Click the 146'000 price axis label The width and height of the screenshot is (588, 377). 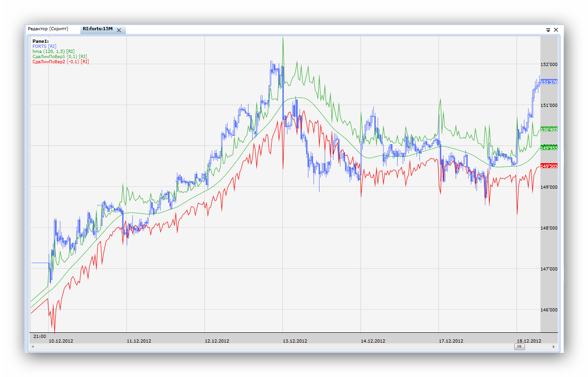[x=549, y=310]
